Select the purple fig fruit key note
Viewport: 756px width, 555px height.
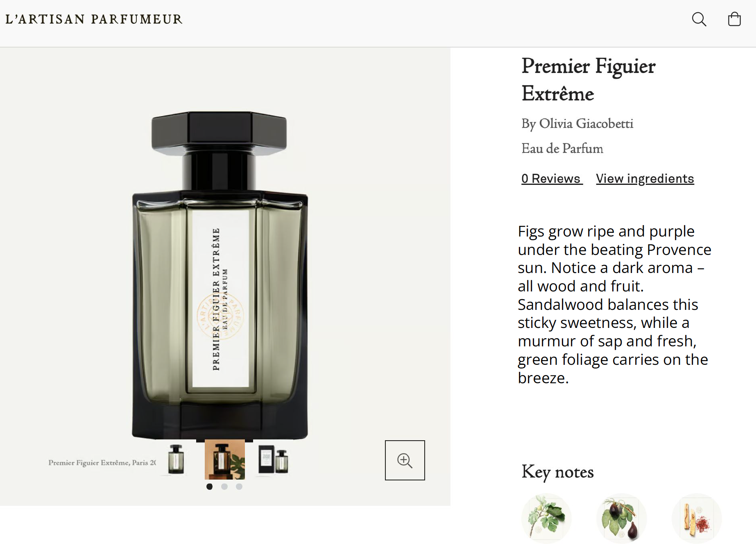(x=622, y=519)
